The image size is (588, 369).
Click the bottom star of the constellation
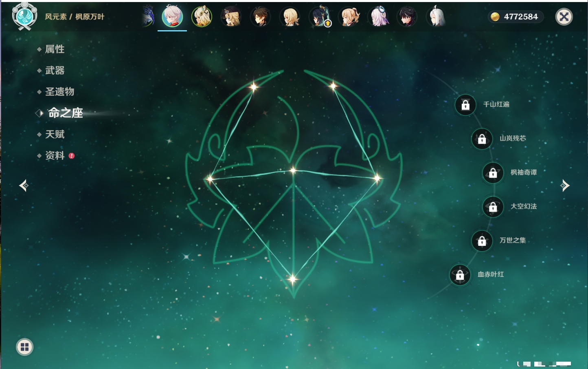(292, 279)
